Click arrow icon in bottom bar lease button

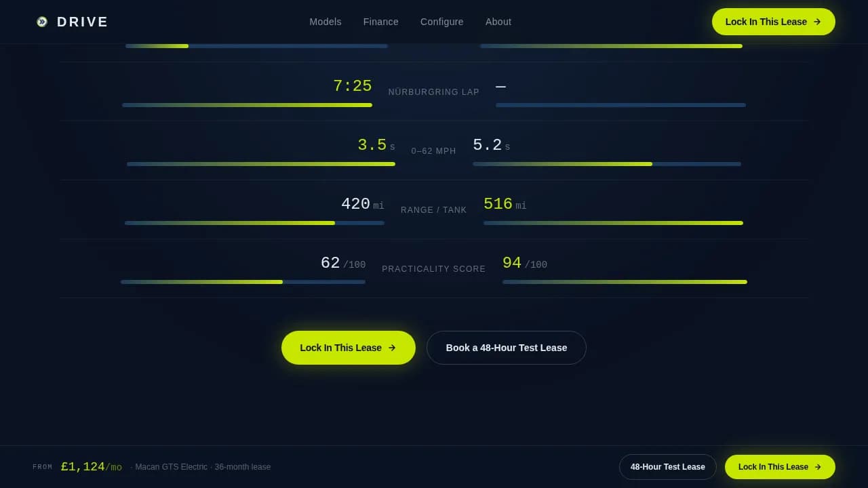818,467
